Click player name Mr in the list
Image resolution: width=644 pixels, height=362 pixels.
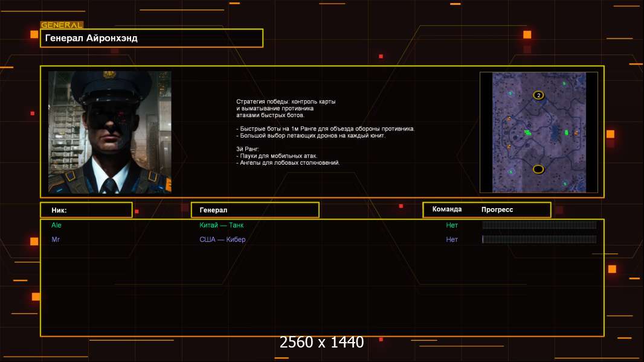click(56, 240)
